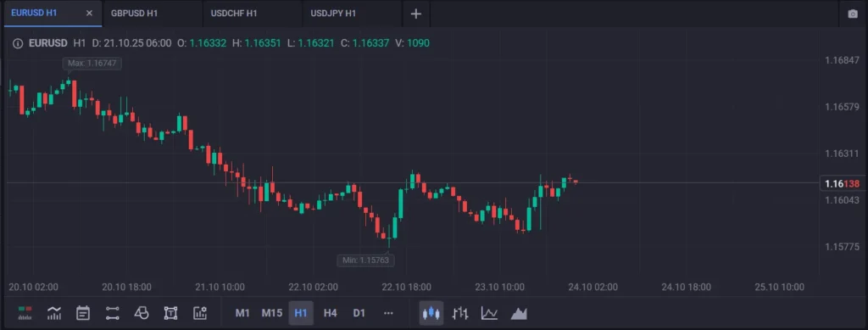Click the Max: 1.16747 marker label

(x=92, y=63)
